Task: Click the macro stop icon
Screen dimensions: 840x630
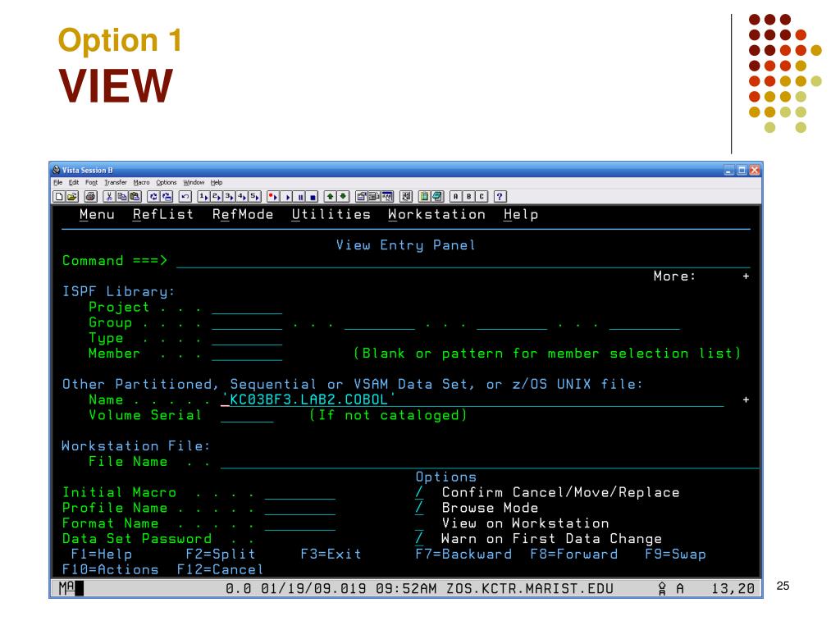Action: pyautogui.click(x=313, y=197)
